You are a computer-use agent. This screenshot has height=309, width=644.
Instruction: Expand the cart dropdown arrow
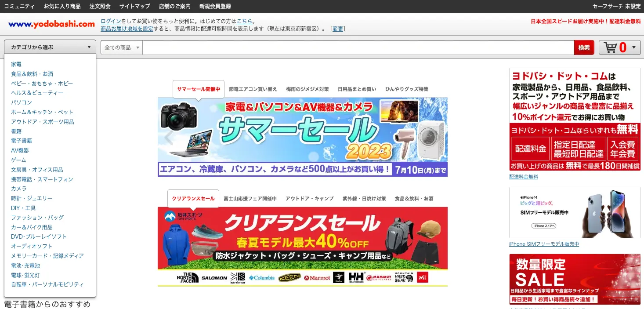coord(634,47)
